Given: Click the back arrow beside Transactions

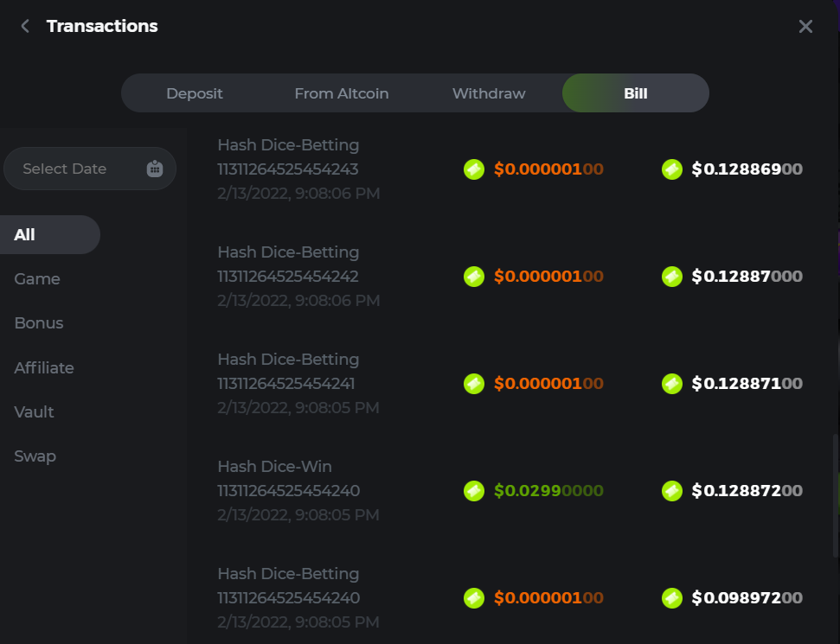Looking at the screenshot, I should [25, 26].
